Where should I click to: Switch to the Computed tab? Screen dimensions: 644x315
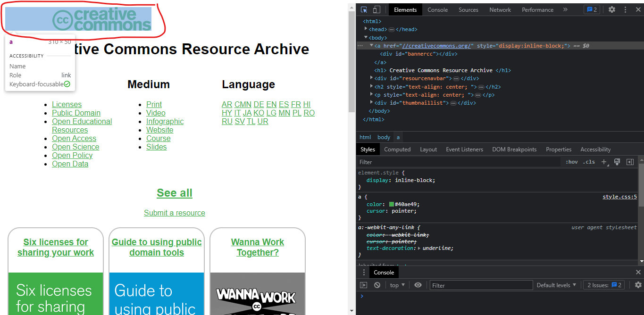(397, 149)
